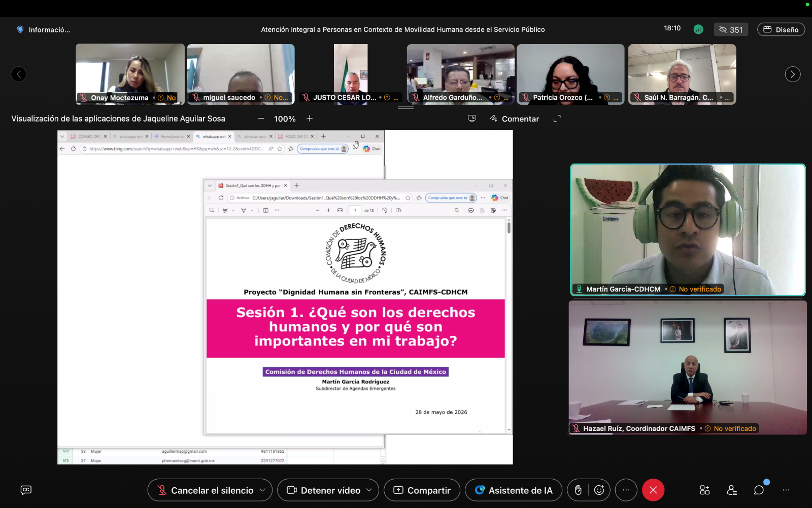Open the apps panel icon
This screenshot has width=812, height=508.
point(705,490)
